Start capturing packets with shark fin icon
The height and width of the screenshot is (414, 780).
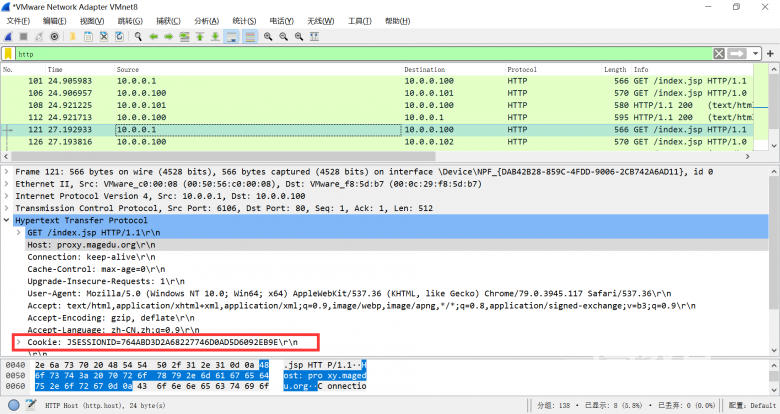pos(8,36)
